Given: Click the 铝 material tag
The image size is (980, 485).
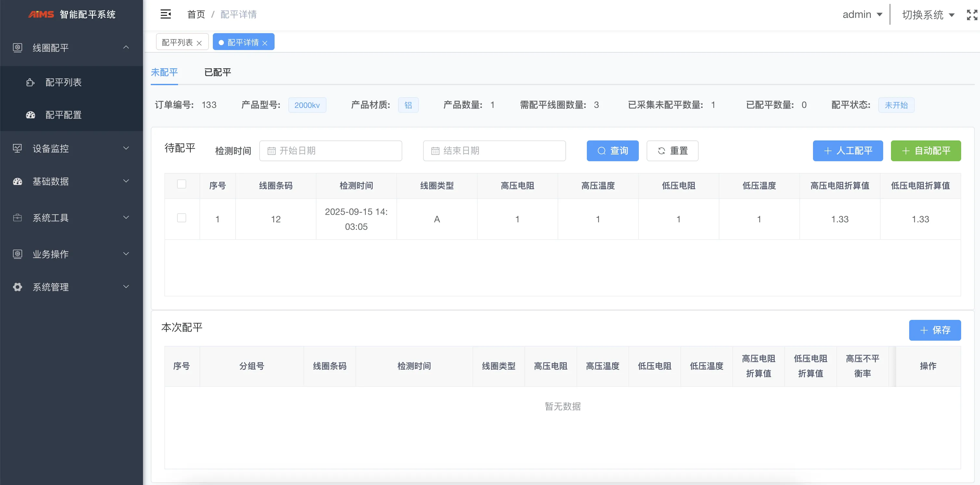Looking at the screenshot, I should (x=408, y=105).
